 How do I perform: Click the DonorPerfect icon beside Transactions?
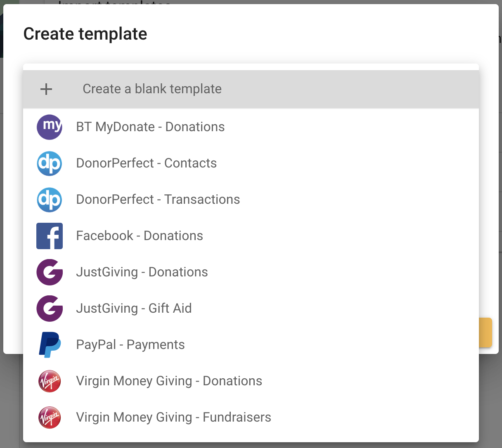(x=50, y=199)
